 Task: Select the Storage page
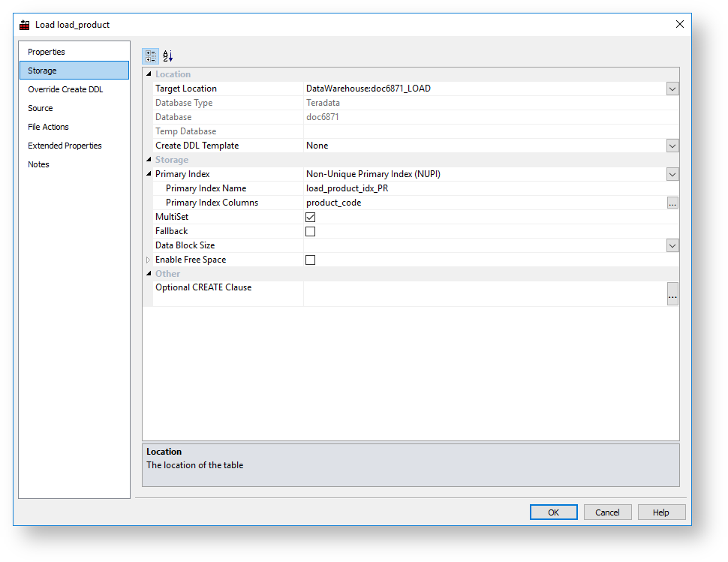[x=74, y=71]
